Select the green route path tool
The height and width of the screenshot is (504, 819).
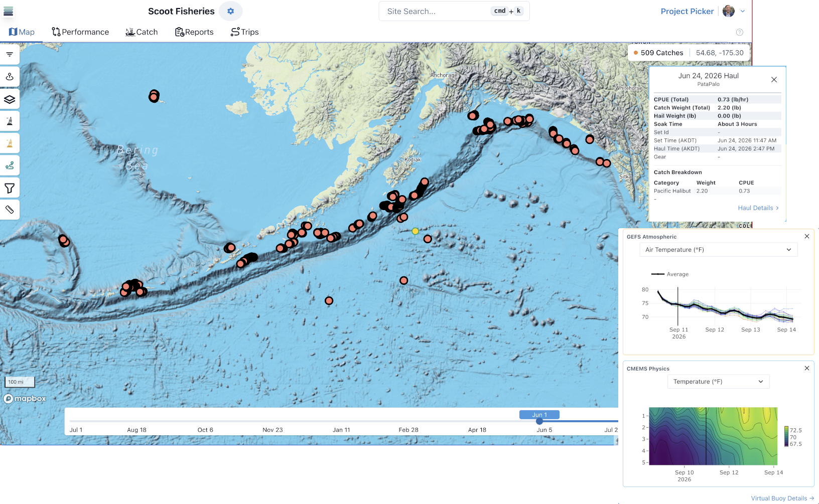[10, 165]
